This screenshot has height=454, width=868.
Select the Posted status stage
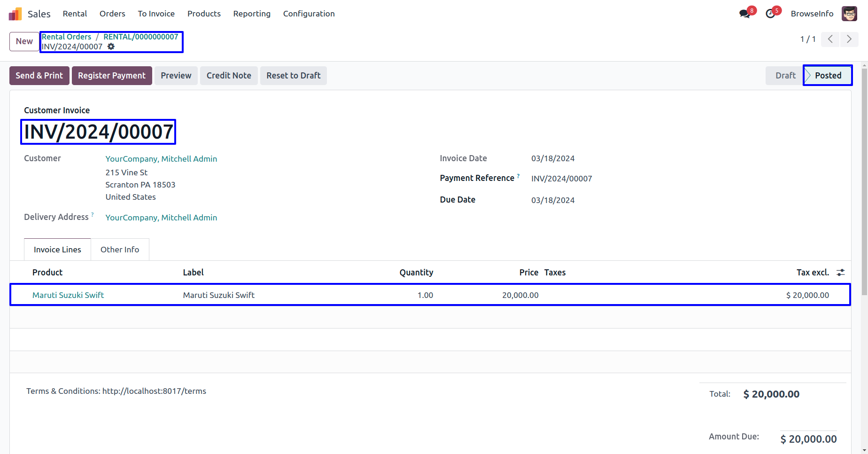pyautogui.click(x=828, y=76)
